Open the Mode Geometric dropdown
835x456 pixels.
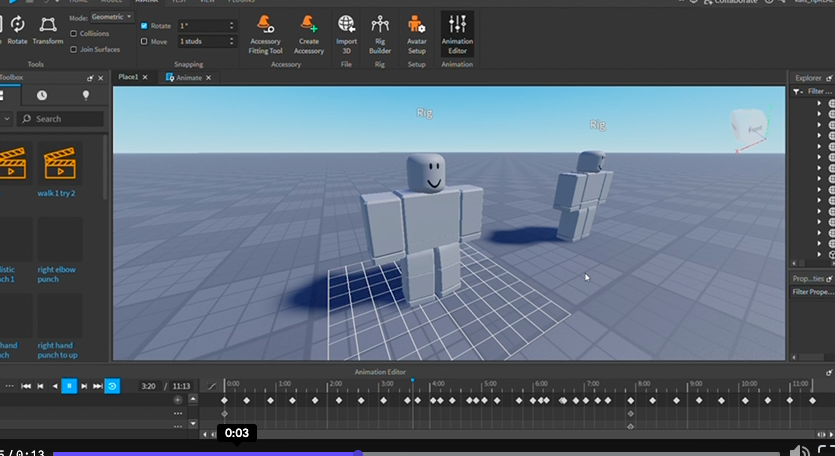pos(111,17)
